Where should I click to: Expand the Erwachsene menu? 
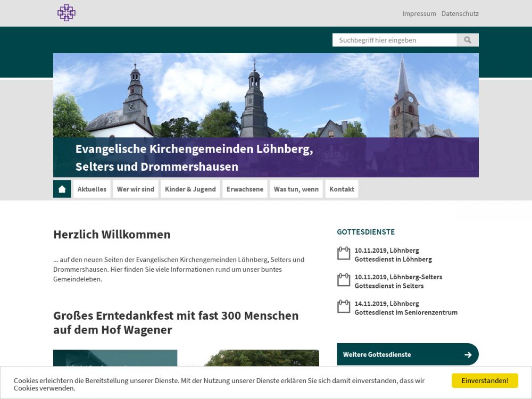[245, 189]
